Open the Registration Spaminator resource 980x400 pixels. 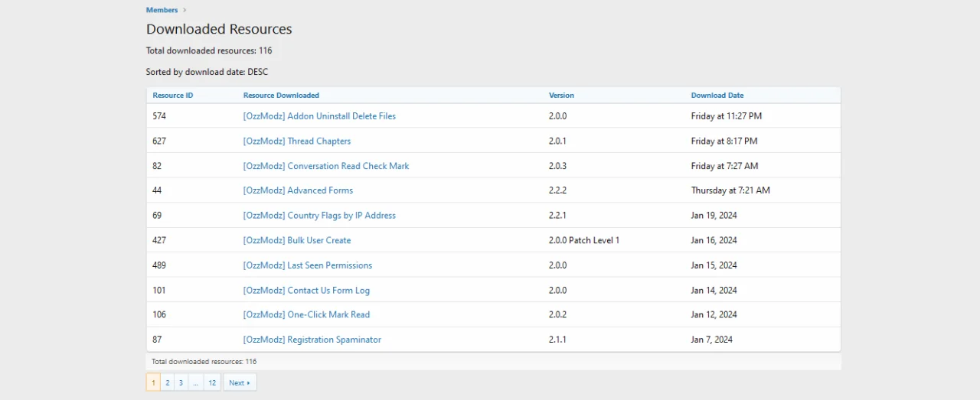pyautogui.click(x=312, y=340)
